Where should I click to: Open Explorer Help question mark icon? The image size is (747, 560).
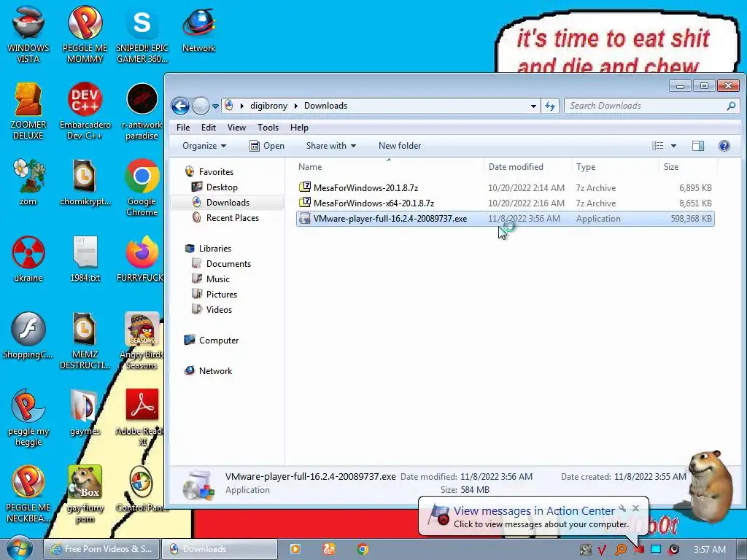[724, 146]
